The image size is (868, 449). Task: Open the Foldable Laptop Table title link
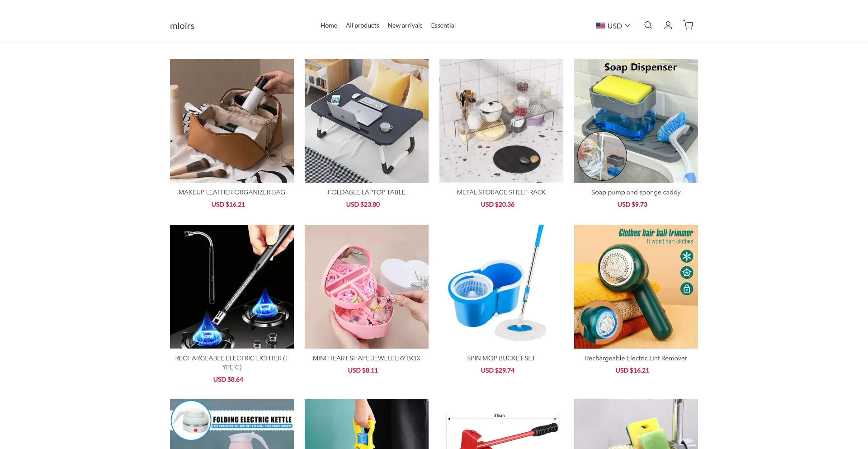pyautogui.click(x=367, y=192)
